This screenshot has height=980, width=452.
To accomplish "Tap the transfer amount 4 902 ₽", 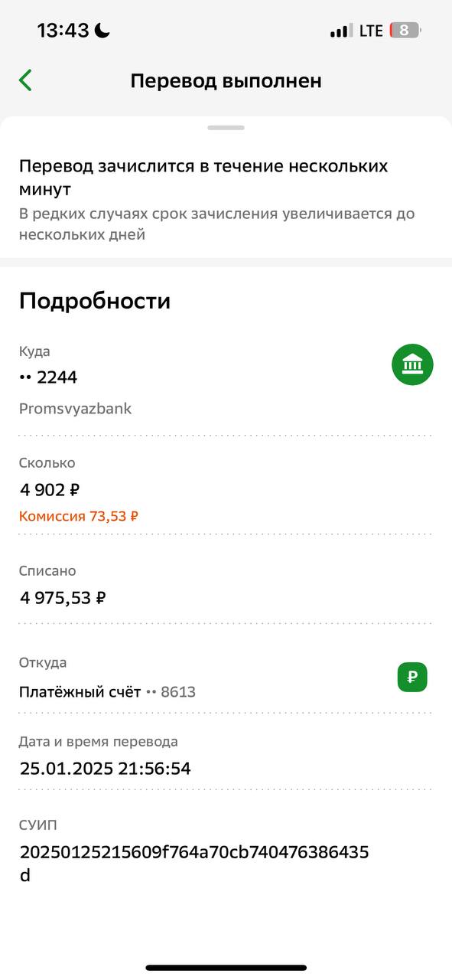I will [x=50, y=490].
